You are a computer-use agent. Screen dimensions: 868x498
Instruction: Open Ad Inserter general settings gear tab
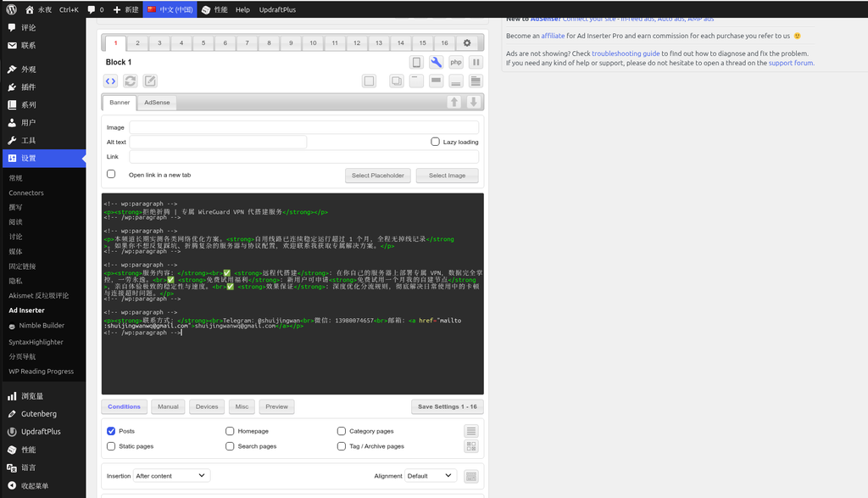tap(467, 42)
